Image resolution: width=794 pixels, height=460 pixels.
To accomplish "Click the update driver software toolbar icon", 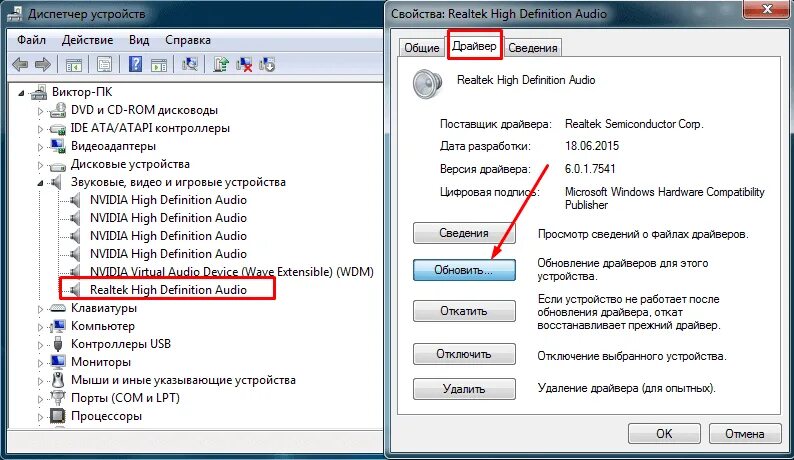I will pos(221,64).
